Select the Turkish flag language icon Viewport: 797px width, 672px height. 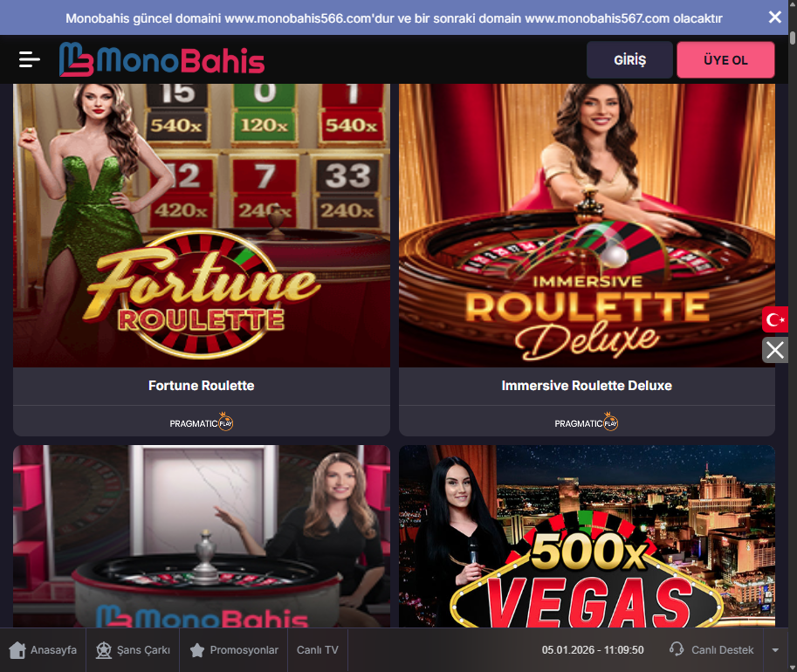775,319
